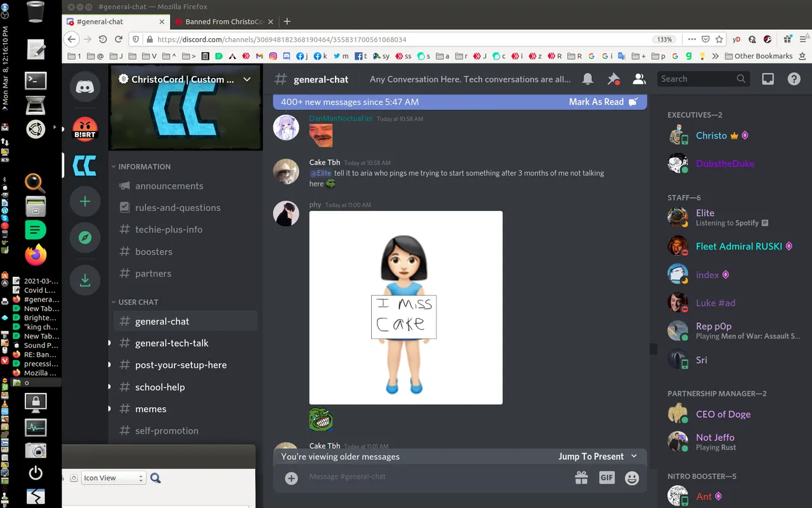
Task: Open Discord help question mark icon
Action: click(x=794, y=79)
